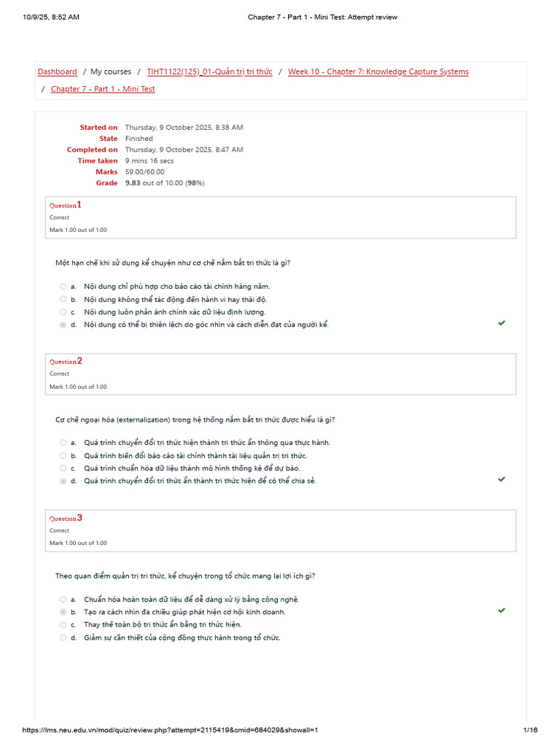
Task: Click the grade value '9.83 out of 10.00 (98%)'
Action: pos(165,183)
